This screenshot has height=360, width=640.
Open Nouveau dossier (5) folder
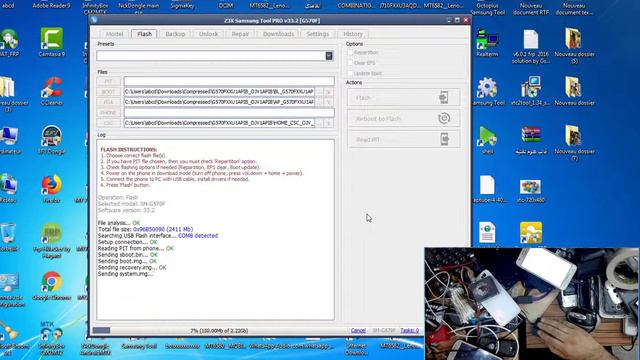tap(574, 45)
